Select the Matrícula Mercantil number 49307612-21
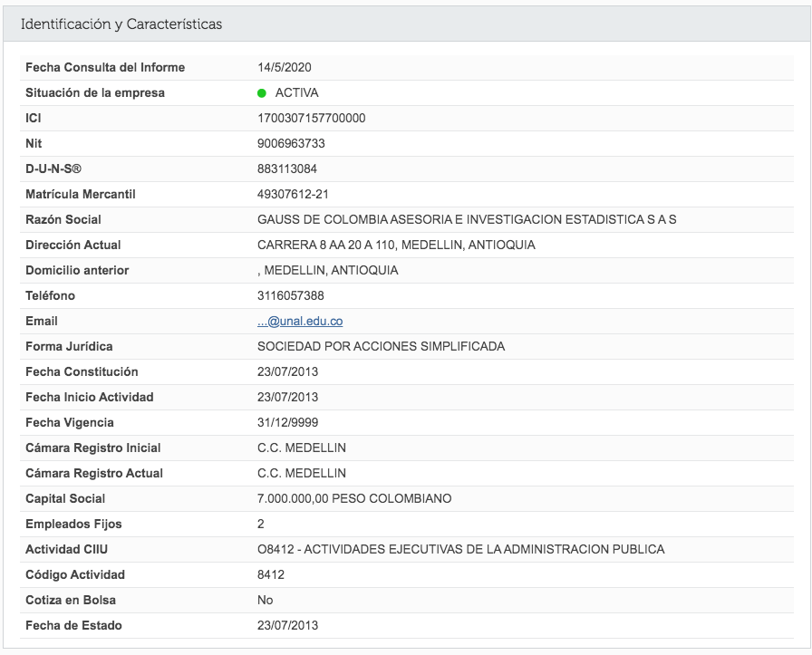812x655 pixels. 293,194
